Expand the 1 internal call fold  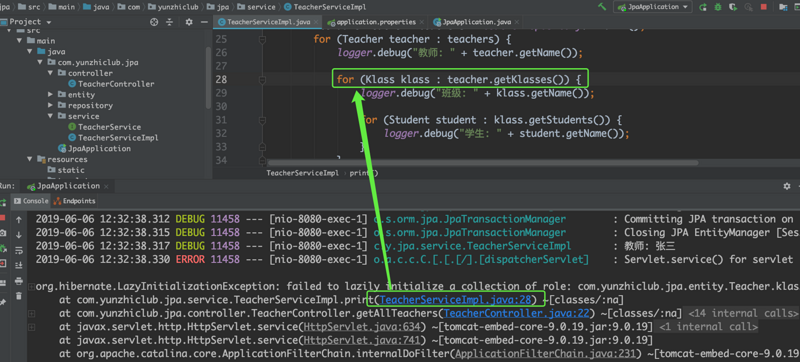tap(708, 327)
